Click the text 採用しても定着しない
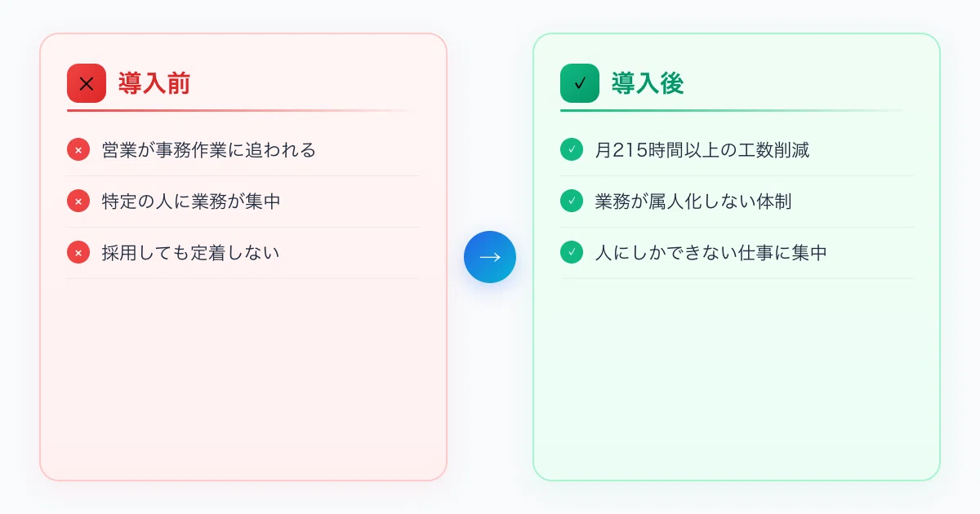The image size is (980, 514). (x=190, y=253)
